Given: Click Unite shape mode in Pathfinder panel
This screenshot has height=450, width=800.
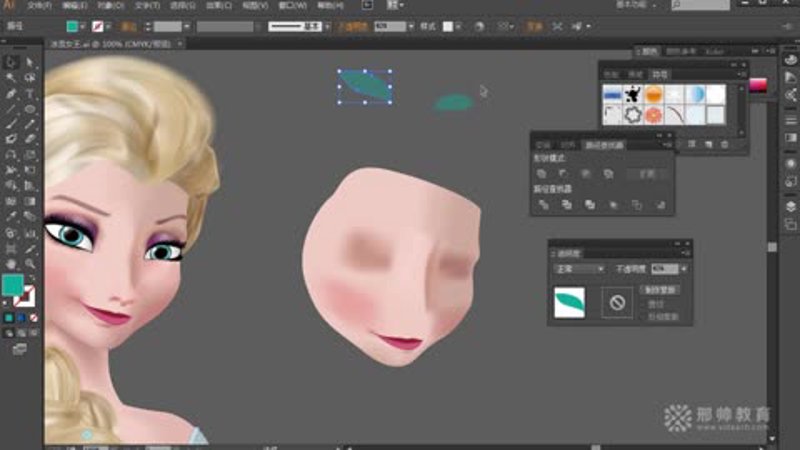Looking at the screenshot, I should point(542,174).
